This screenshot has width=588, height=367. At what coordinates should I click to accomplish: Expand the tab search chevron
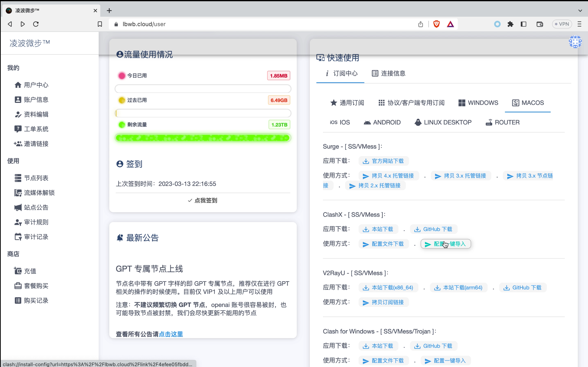580,11
